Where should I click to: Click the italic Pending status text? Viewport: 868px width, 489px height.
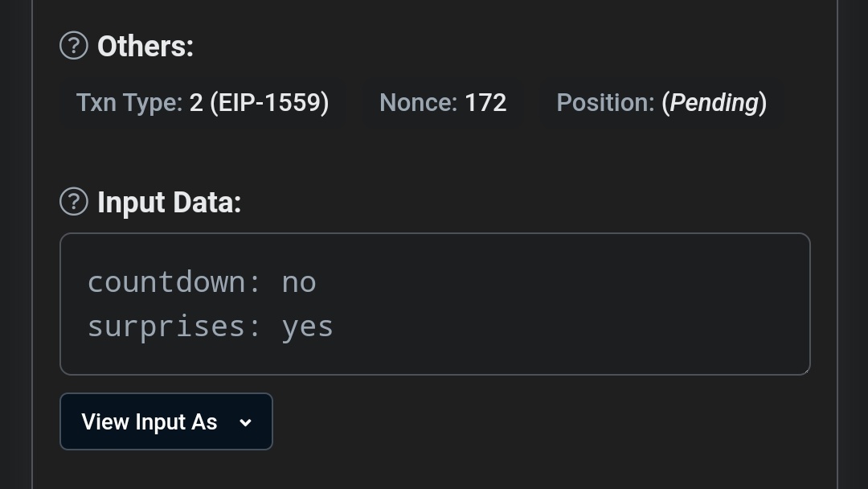pos(714,103)
